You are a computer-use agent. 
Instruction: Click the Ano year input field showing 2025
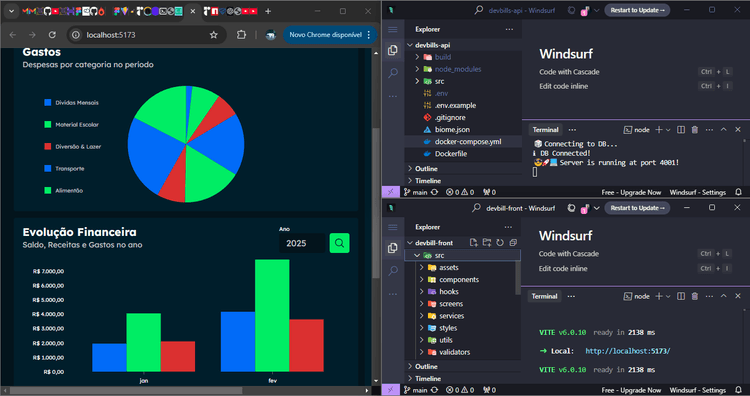(302, 243)
